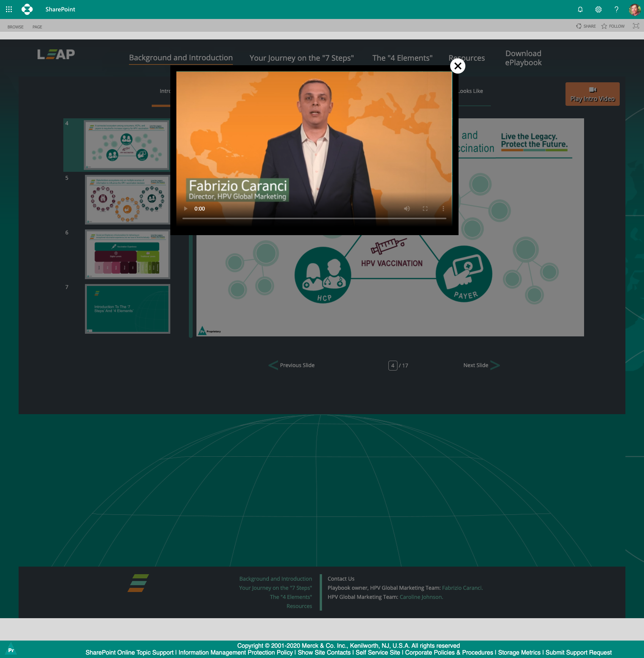Click the Play Intro Video button
Screen dimensions: 644x658
(592, 94)
